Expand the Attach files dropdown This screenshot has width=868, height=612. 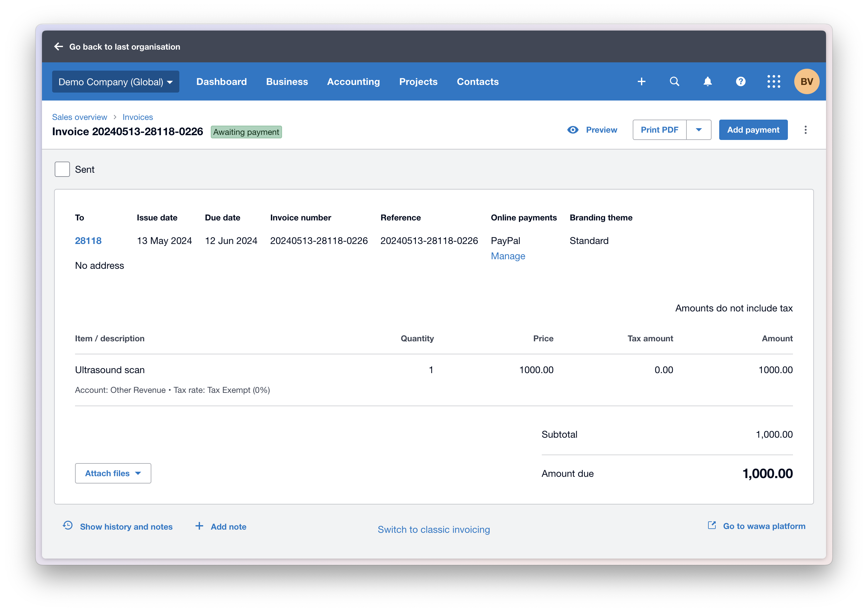[x=113, y=473]
